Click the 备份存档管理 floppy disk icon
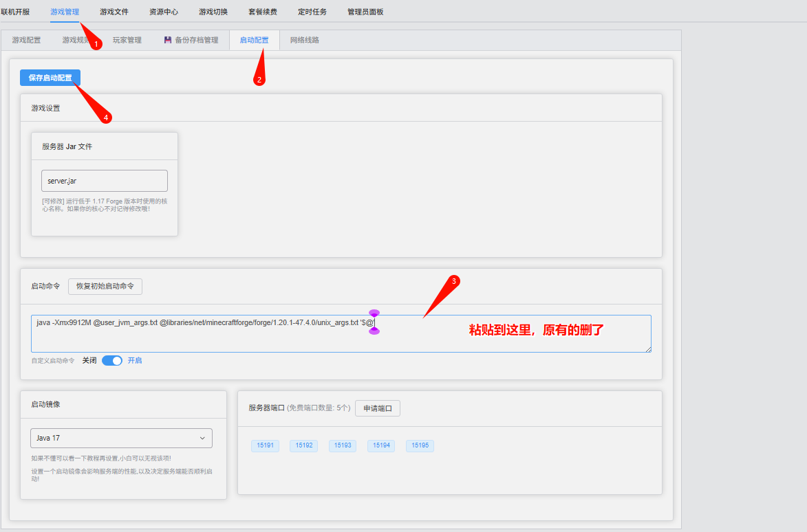This screenshot has height=532, width=807. click(x=168, y=40)
